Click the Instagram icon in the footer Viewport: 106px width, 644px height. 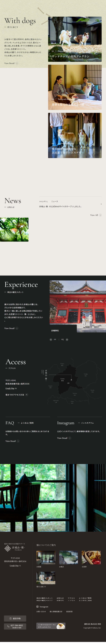[38, 606]
